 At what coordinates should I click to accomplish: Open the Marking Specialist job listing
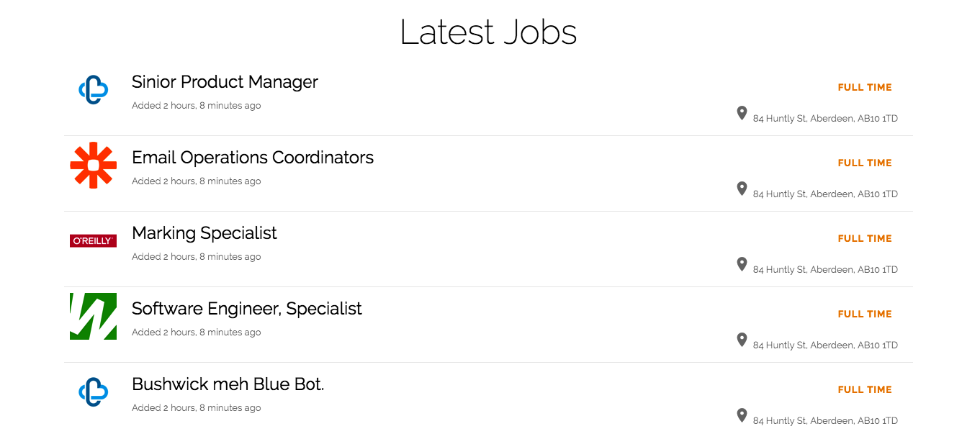tap(204, 233)
